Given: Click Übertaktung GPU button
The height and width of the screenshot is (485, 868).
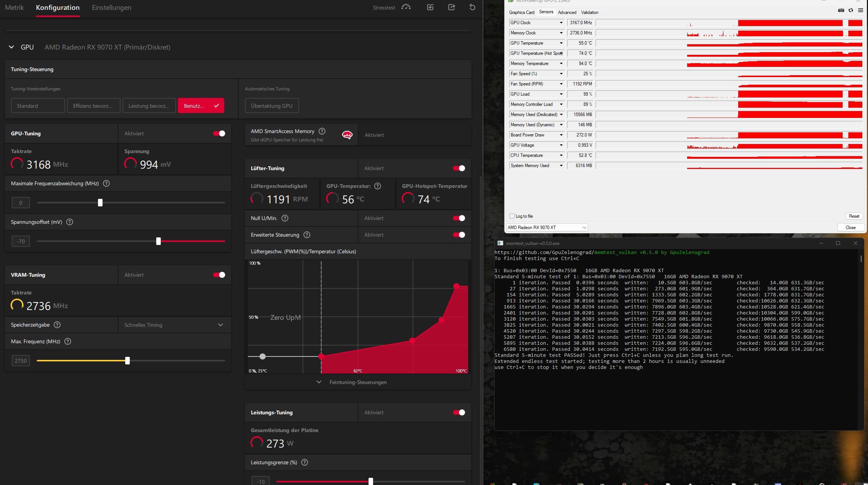Looking at the screenshot, I should tap(272, 105).
